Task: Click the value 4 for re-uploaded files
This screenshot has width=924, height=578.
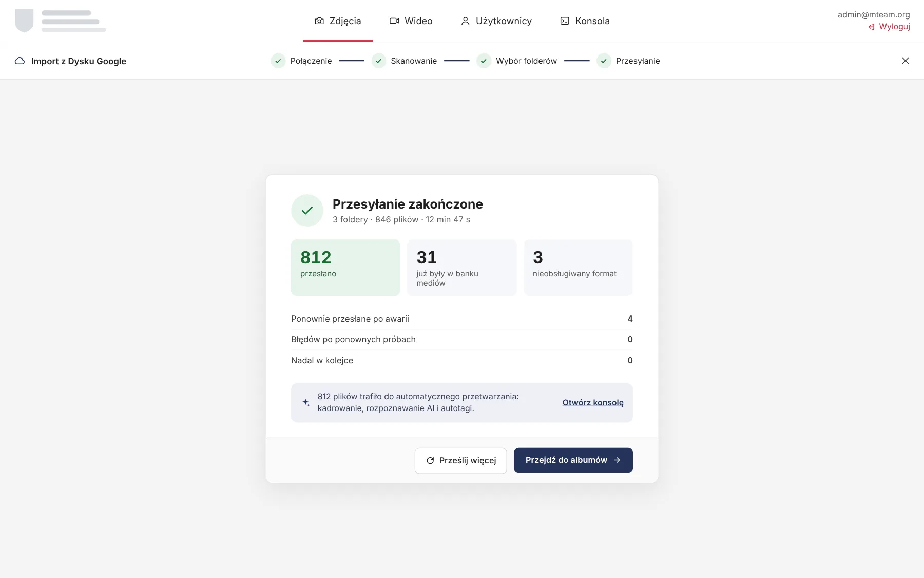Action: point(630,319)
